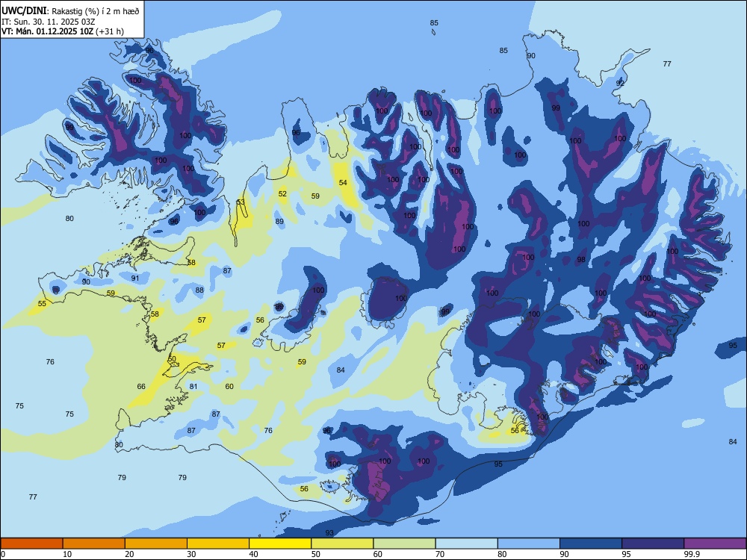The image size is (747, 560).
Task: Click the '52' humidity value on map
Action: pos(282,193)
